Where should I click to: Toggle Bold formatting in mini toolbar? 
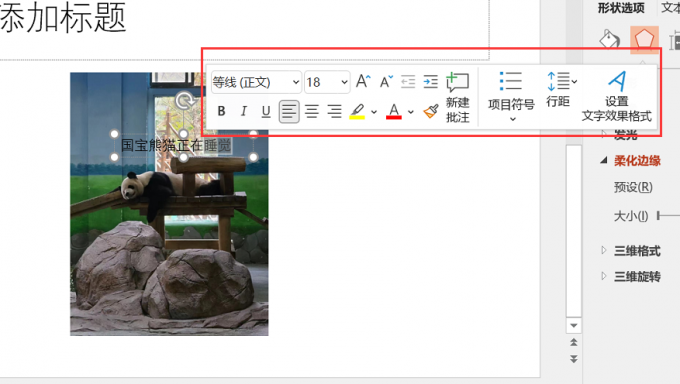(221, 111)
